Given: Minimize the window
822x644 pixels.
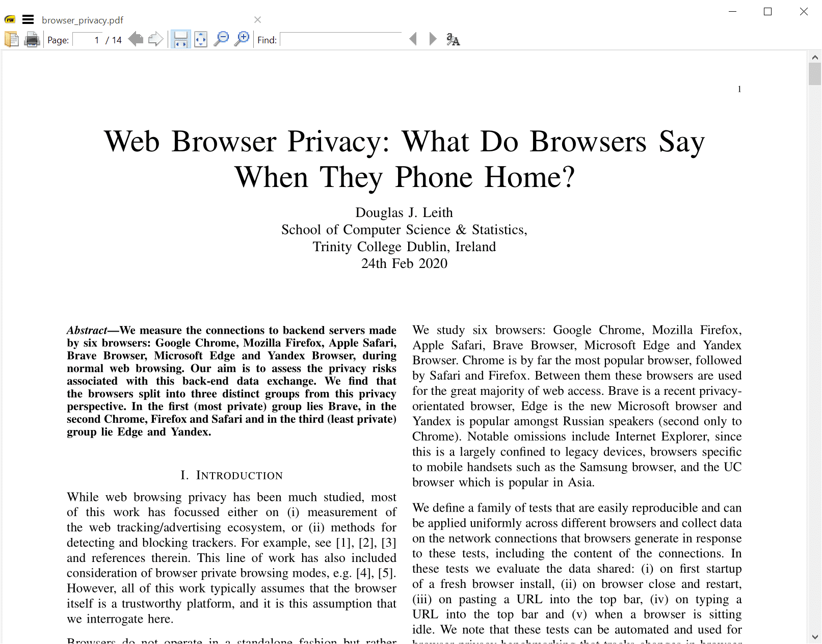Looking at the screenshot, I should click(x=733, y=11).
